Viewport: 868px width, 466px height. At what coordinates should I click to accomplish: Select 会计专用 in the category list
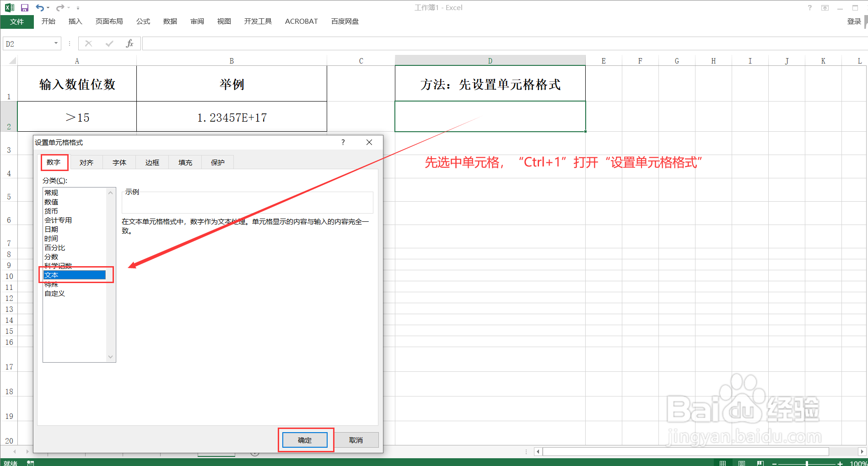pyautogui.click(x=75, y=220)
